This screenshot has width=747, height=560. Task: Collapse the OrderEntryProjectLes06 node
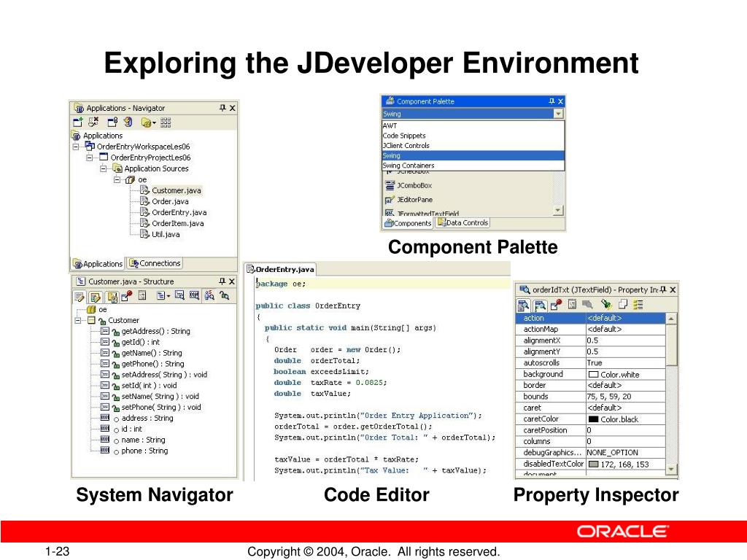point(90,157)
